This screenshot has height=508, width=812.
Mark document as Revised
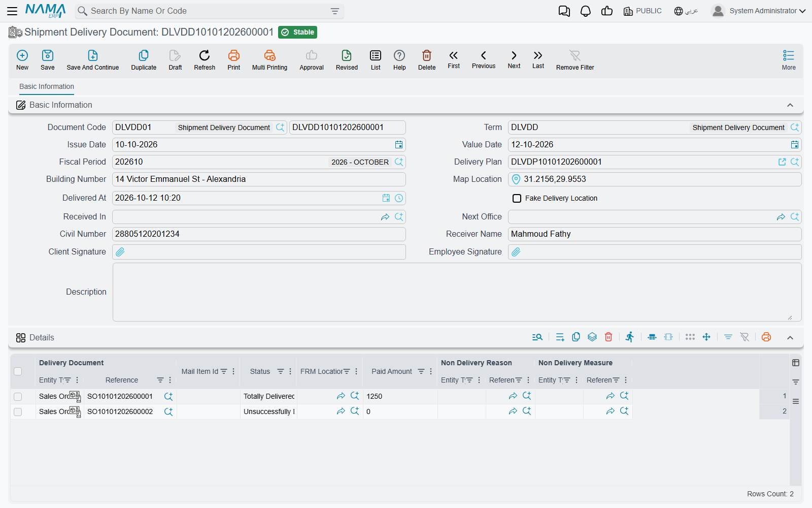(x=347, y=60)
